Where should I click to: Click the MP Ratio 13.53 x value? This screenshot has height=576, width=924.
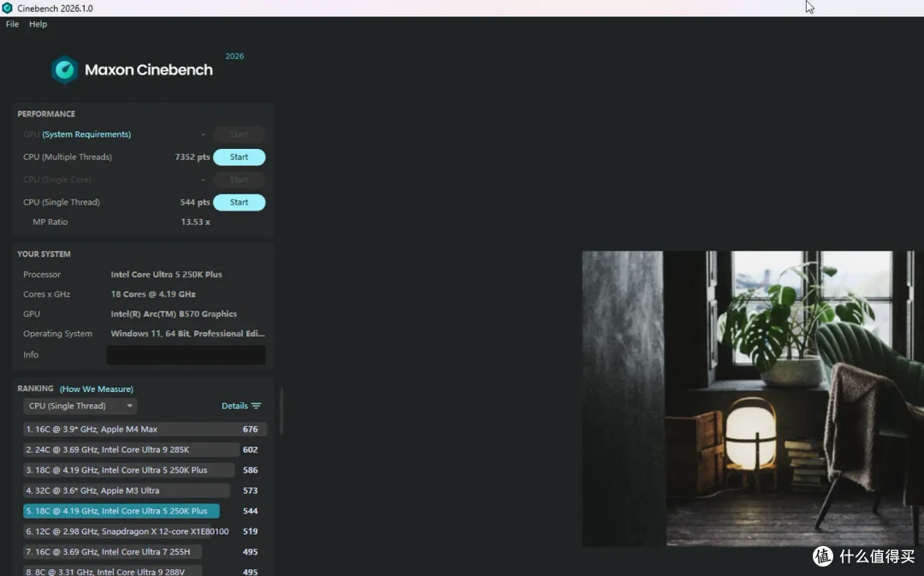pos(196,223)
